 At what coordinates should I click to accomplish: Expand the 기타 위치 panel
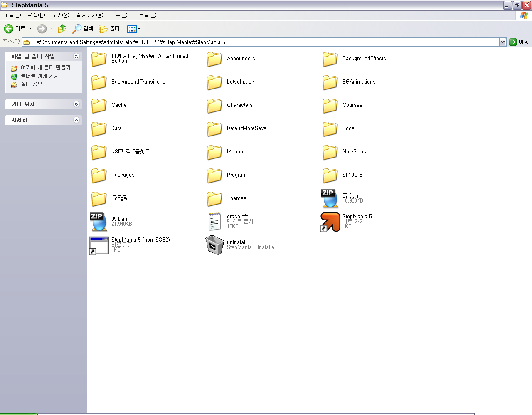[76, 104]
